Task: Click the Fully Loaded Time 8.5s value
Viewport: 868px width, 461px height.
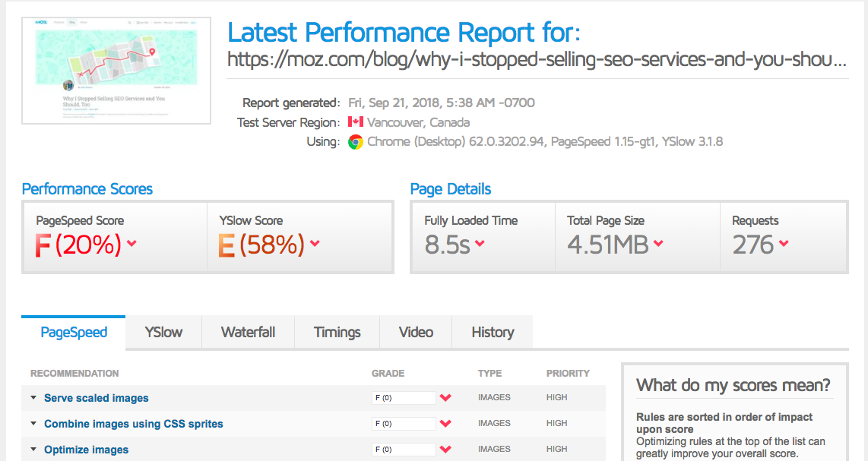Action: (x=447, y=245)
